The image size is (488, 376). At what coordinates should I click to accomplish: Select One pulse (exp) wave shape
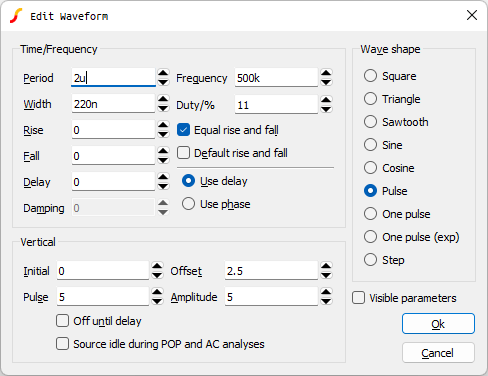point(370,237)
